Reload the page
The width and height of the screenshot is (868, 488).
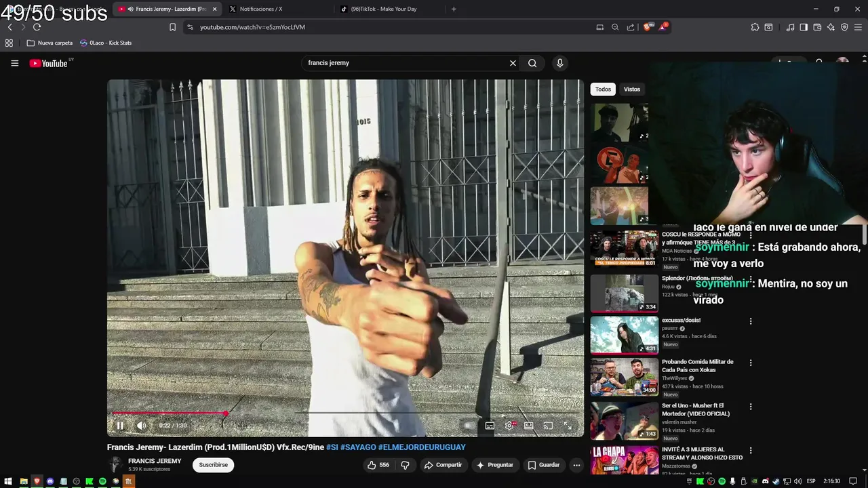pos(37,27)
